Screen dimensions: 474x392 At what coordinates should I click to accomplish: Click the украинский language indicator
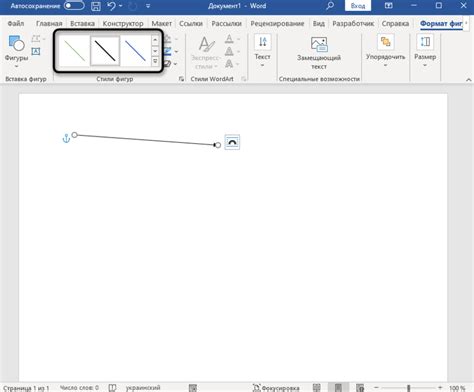(x=143, y=388)
